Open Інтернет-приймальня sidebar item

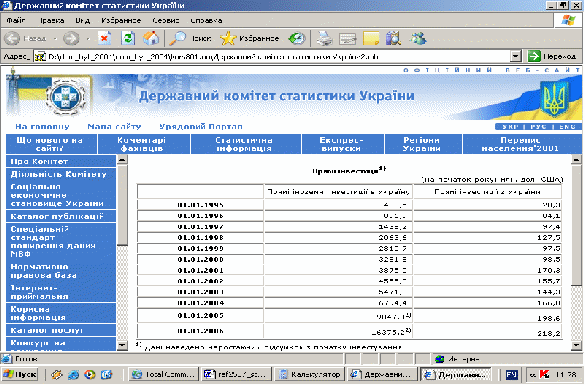(61, 292)
